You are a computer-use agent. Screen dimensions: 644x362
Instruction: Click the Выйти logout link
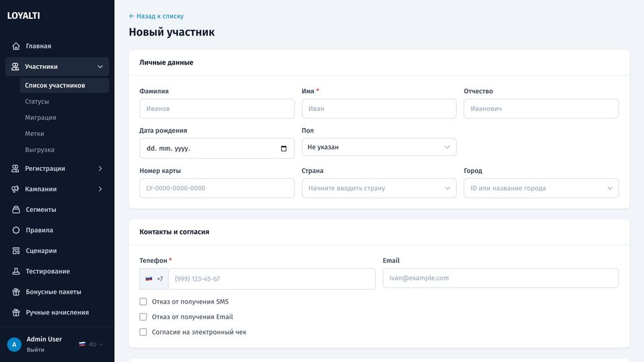[36, 350]
